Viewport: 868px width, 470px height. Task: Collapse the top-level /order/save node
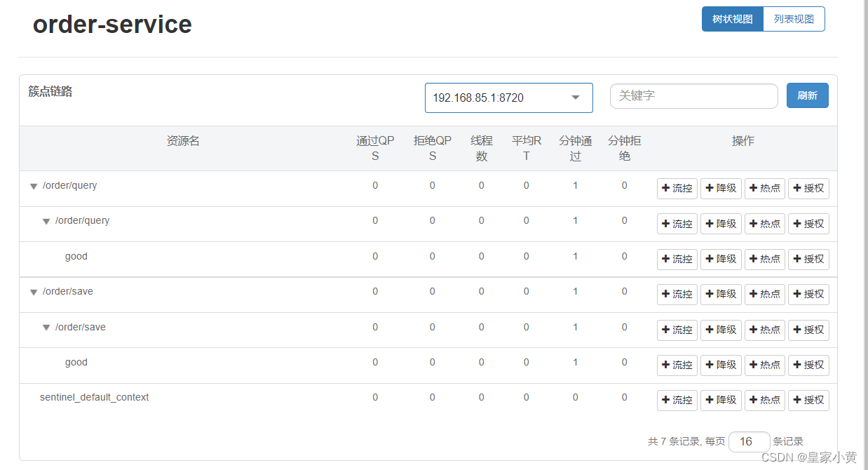coord(33,293)
